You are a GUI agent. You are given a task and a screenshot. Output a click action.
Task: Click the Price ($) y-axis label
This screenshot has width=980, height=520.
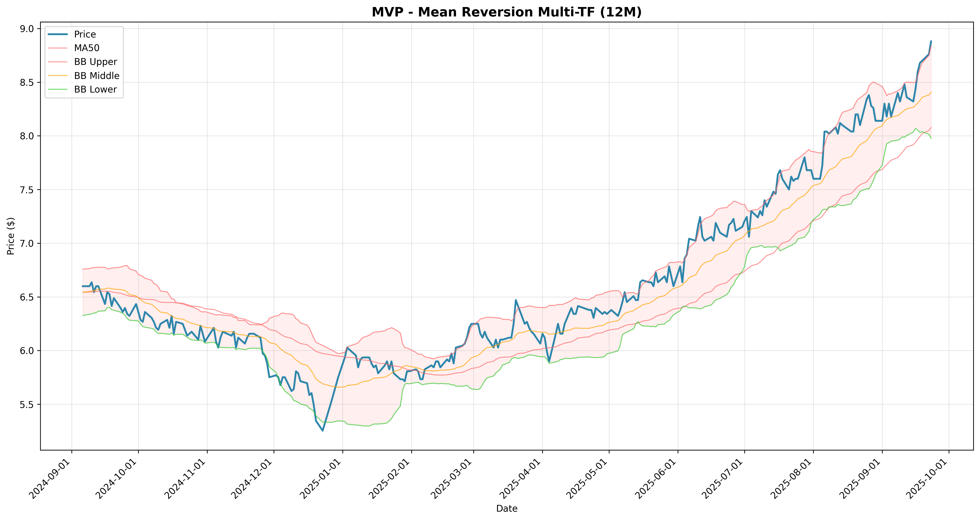[x=11, y=236]
